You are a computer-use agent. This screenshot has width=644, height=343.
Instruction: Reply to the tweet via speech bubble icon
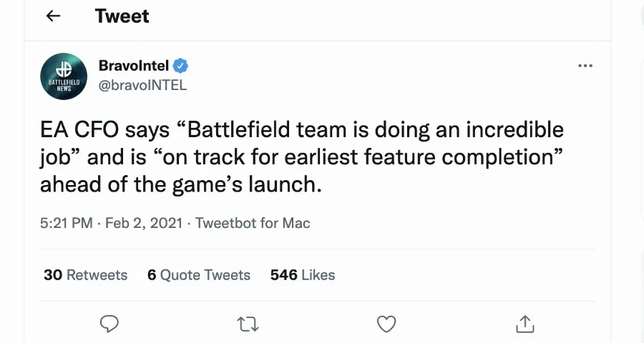(x=109, y=324)
